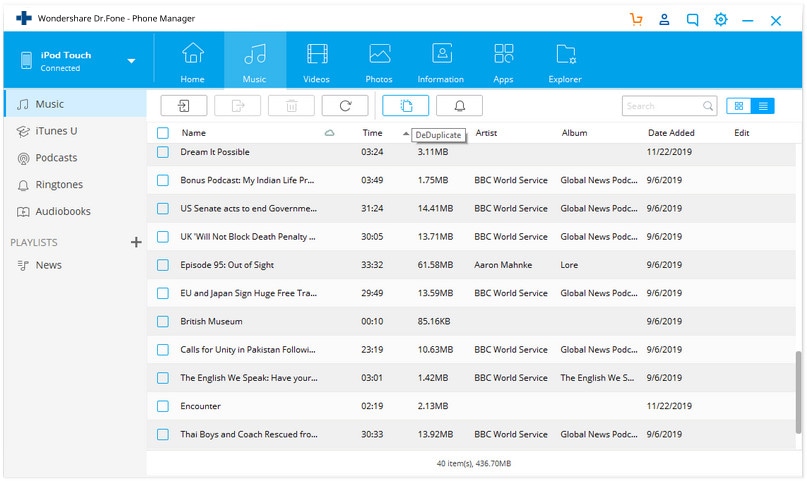Screen dimensions: 807x481
Task: Open the user account icon
Action: click(664, 20)
